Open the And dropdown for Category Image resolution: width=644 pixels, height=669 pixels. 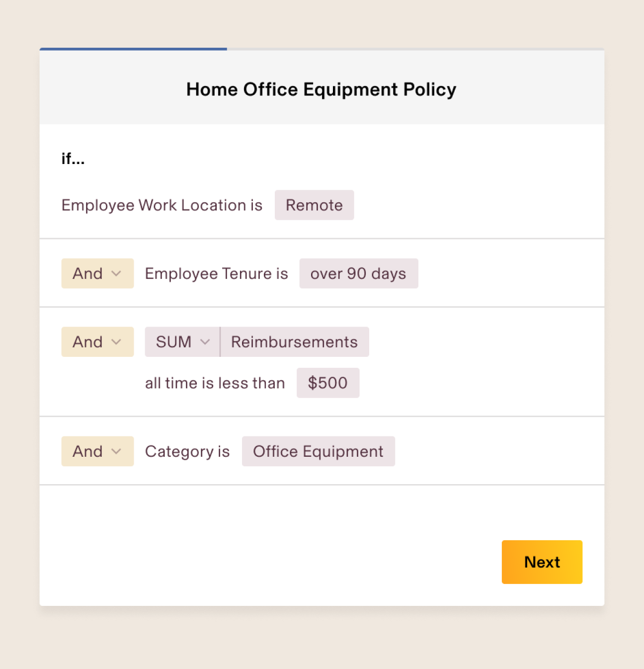97,451
